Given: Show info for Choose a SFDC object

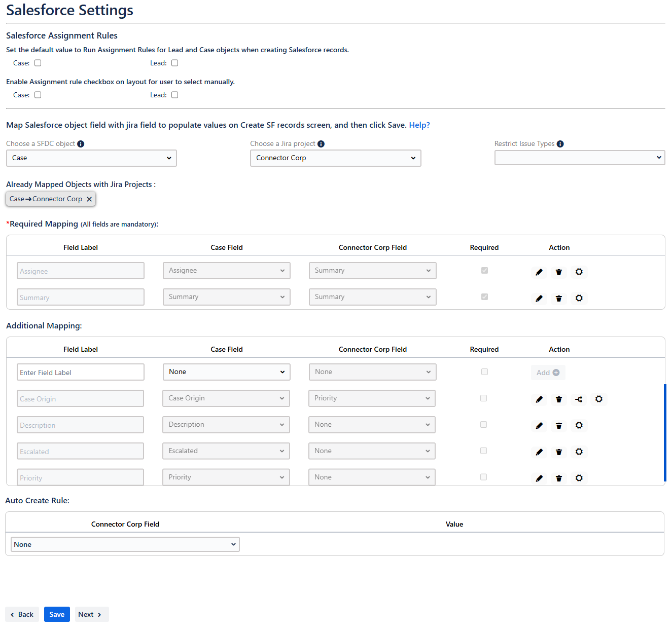Looking at the screenshot, I should [81, 144].
